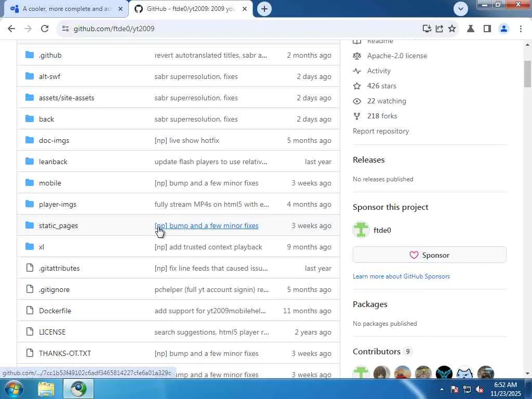This screenshot has width=532, height=399.
Task: View the 426 stars link
Action: 382,86
